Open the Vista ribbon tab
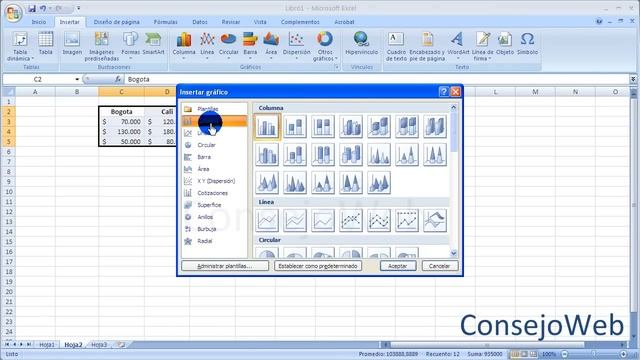640x360 pixels. pos(260,22)
